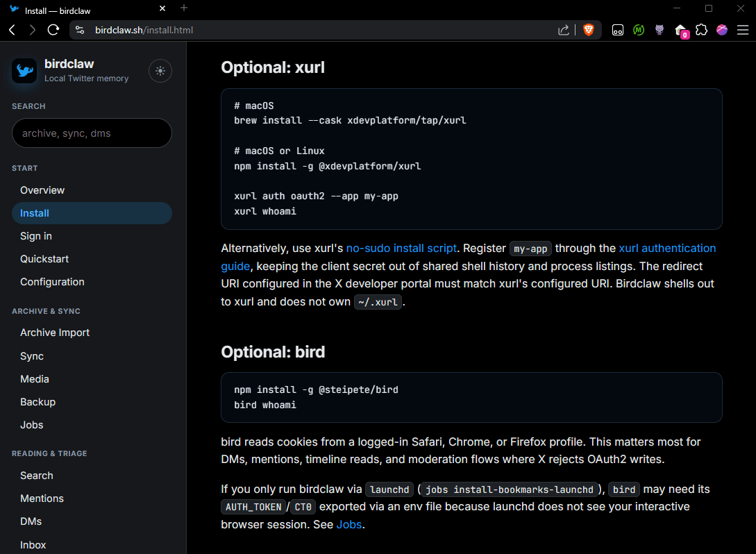Open the xurl authentication guide link
This screenshot has height=554, width=756.
click(667, 249)
